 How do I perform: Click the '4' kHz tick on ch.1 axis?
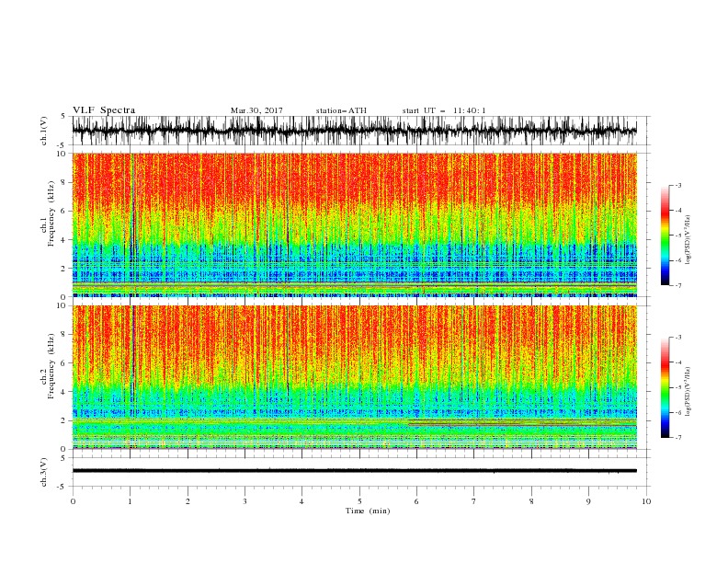64,240
